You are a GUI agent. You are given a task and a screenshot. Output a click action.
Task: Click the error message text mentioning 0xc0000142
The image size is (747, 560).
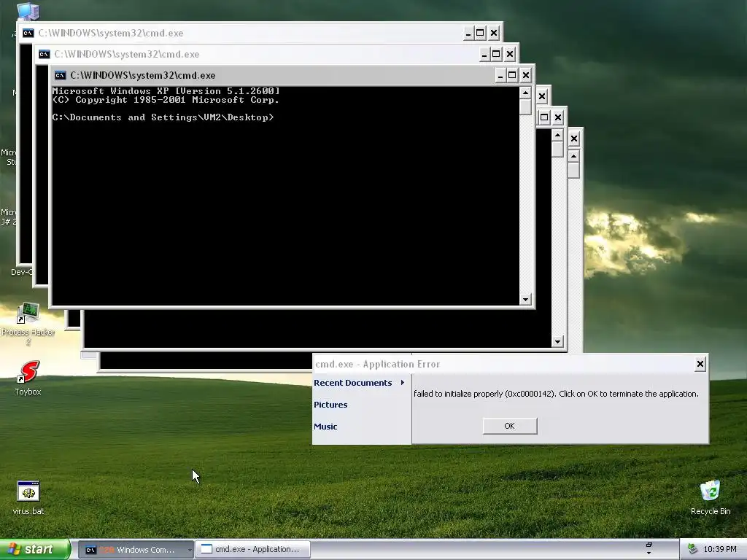pyautogui.click(x=556, y=394)
